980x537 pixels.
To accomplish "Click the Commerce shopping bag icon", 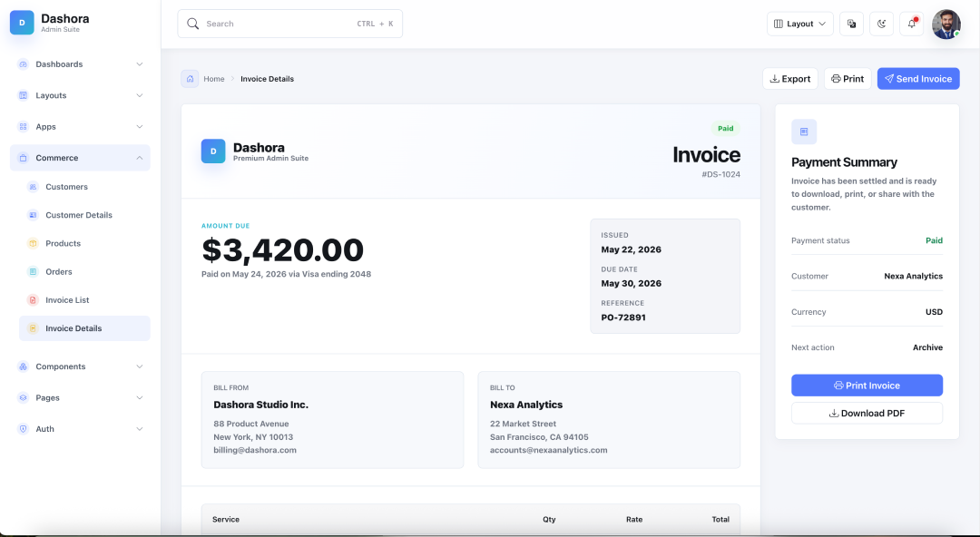I will click(23, 158).
